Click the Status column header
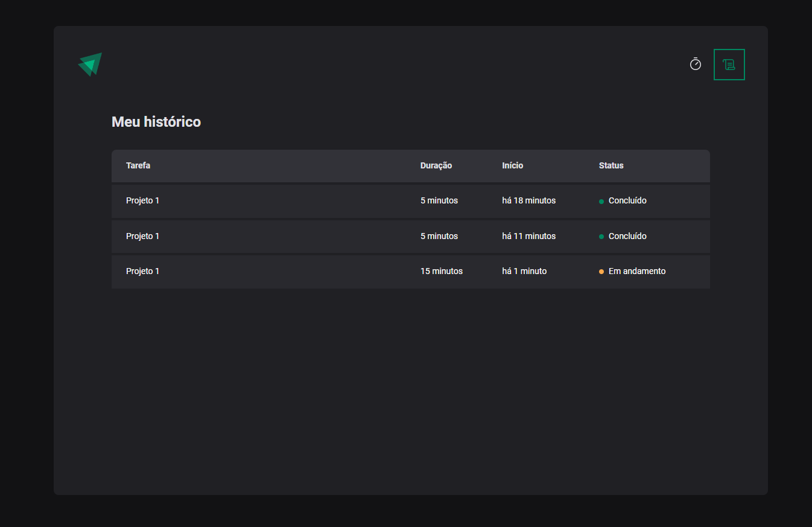 611,165
